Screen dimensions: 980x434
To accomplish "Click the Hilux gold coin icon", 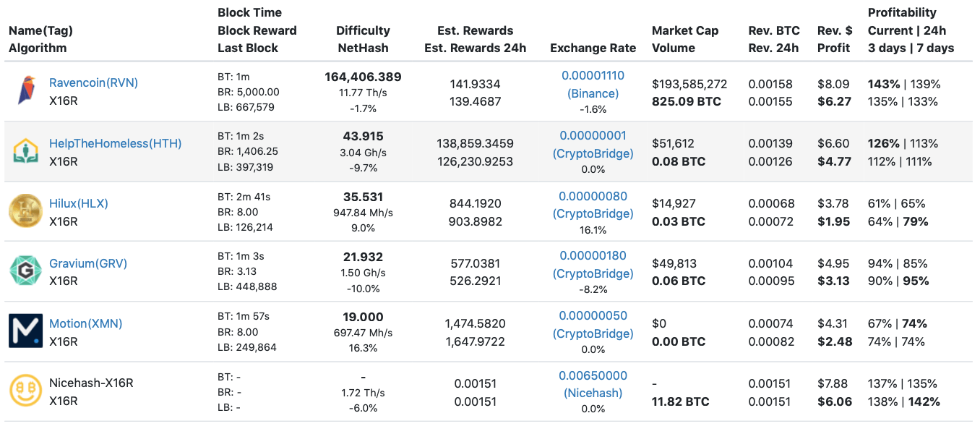I will coord(26,211).
